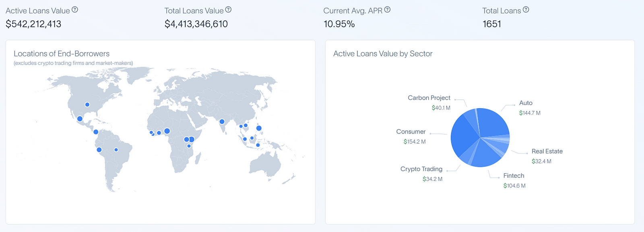Click the Fintech $104.6 M value
The image size is (644, 232).
514,186
